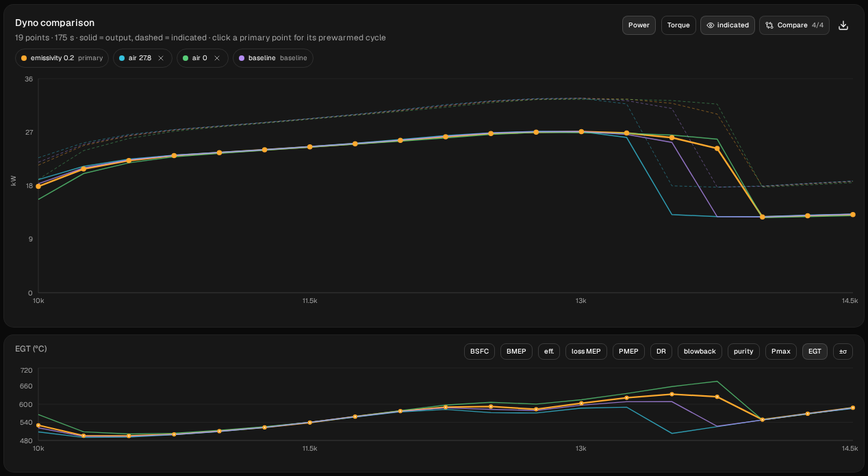Click the primary power point at 11.5k
The image size is (868, 476).
coord(309,147)
